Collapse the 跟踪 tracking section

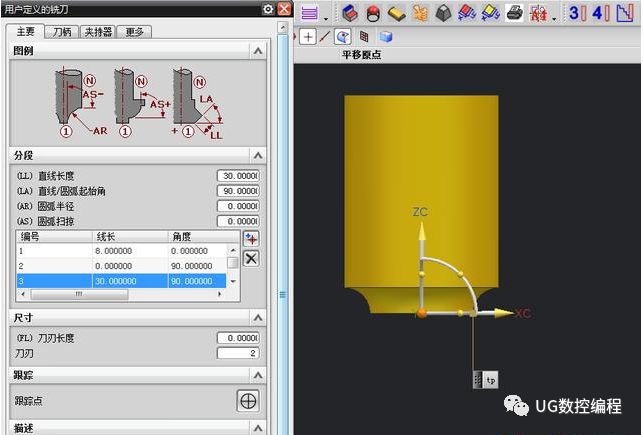pyautogui.click(x=258, y=375)
